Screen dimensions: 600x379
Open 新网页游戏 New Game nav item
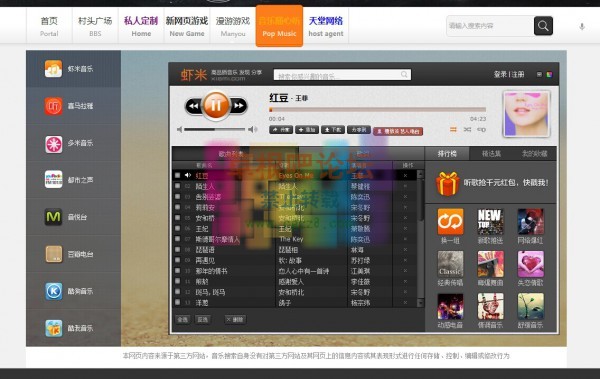[187, 26]
